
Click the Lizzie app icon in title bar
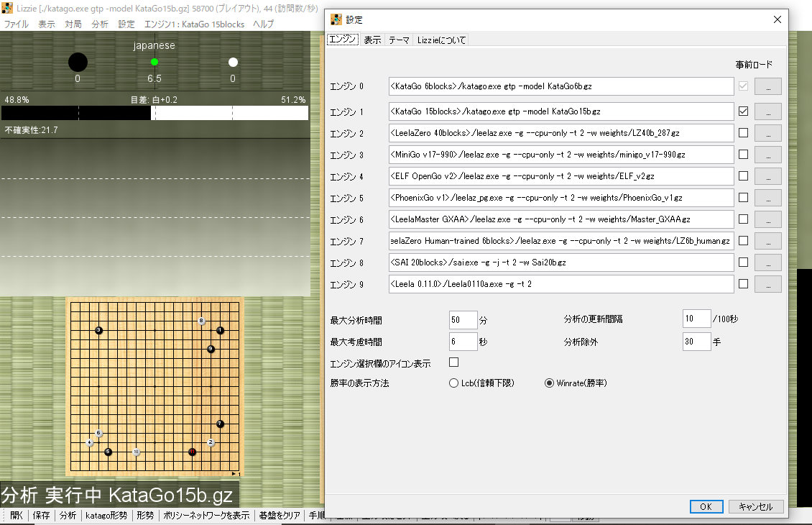coord(7,8)
